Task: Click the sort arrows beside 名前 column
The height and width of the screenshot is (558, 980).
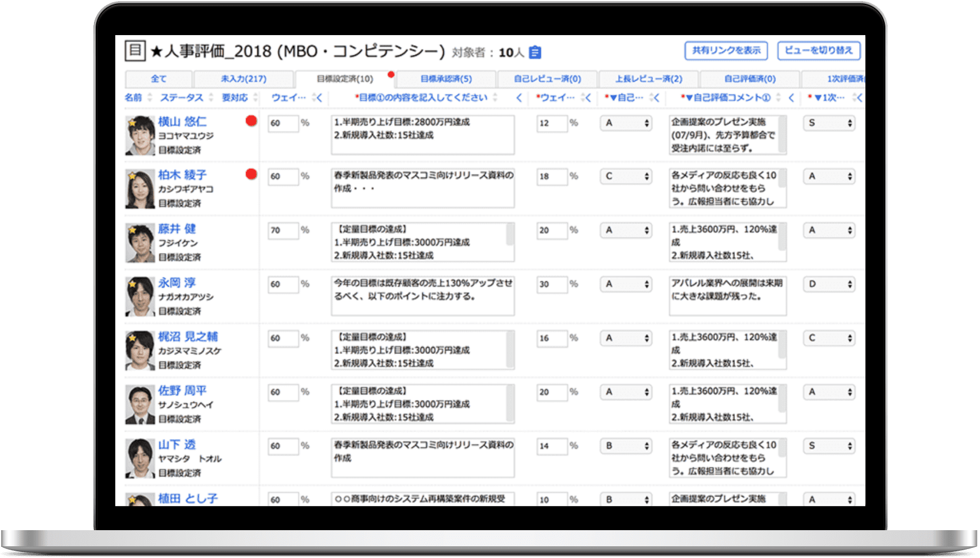Action: coord(150,98)
